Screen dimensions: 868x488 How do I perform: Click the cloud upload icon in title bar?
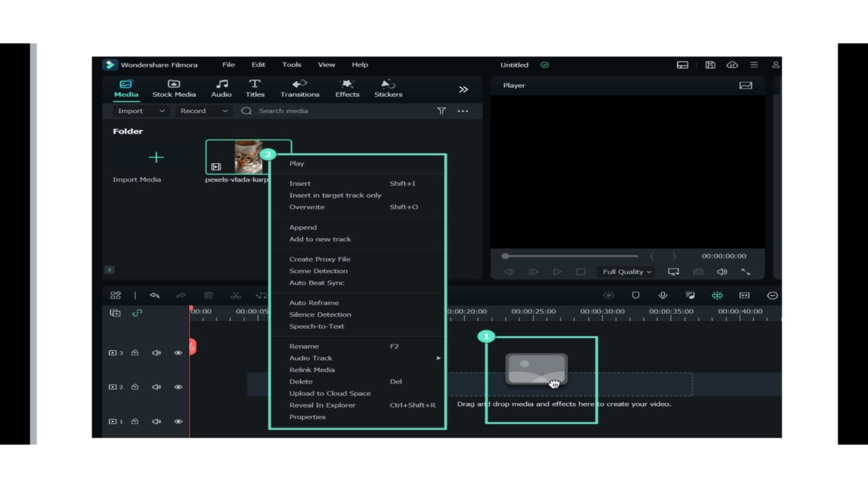[732, 65]
